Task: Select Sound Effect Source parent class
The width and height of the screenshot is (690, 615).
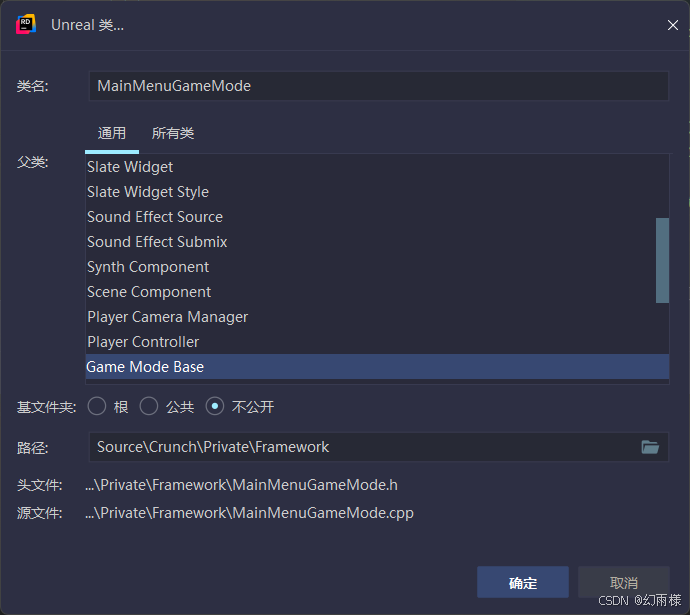Action: point(377,217)
